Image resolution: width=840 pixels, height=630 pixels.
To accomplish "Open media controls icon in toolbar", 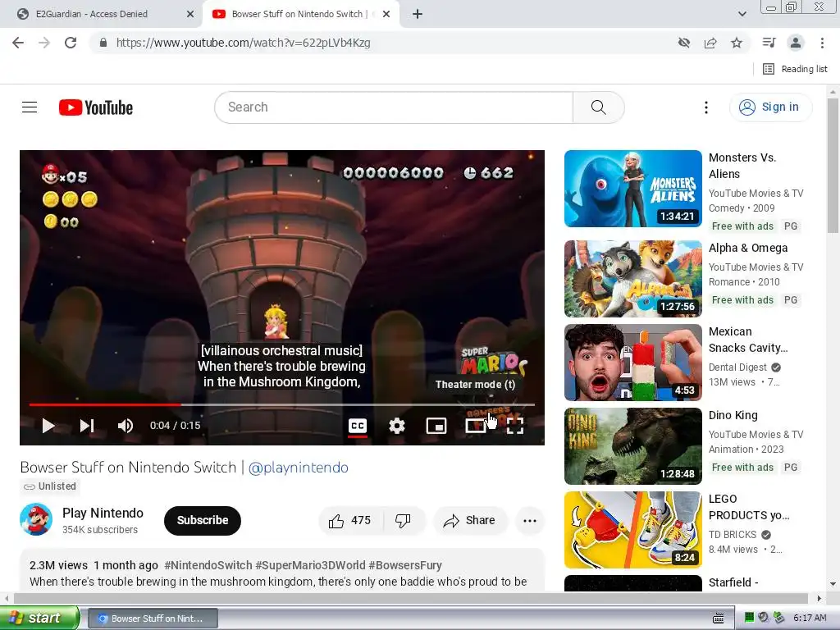I will click(x=769, y=43).
